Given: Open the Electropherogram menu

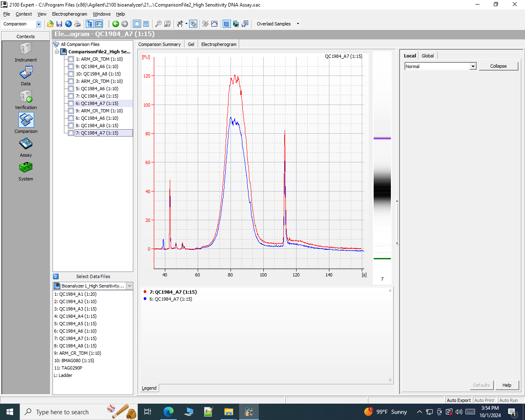Looking at the screenshot, I should pyautogui.click(x=69, y=14).
